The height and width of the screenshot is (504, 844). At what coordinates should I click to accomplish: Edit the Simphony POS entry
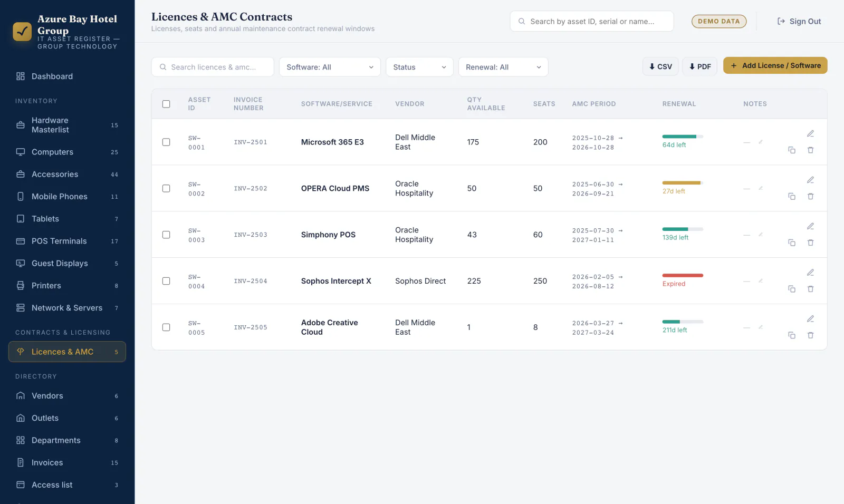click(810, 226)
